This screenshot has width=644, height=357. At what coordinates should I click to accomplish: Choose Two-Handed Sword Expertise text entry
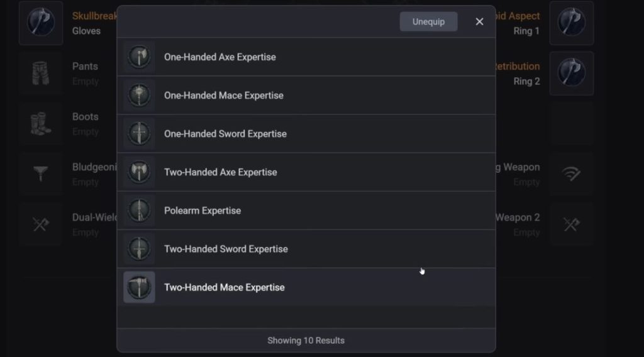[226, 249]
